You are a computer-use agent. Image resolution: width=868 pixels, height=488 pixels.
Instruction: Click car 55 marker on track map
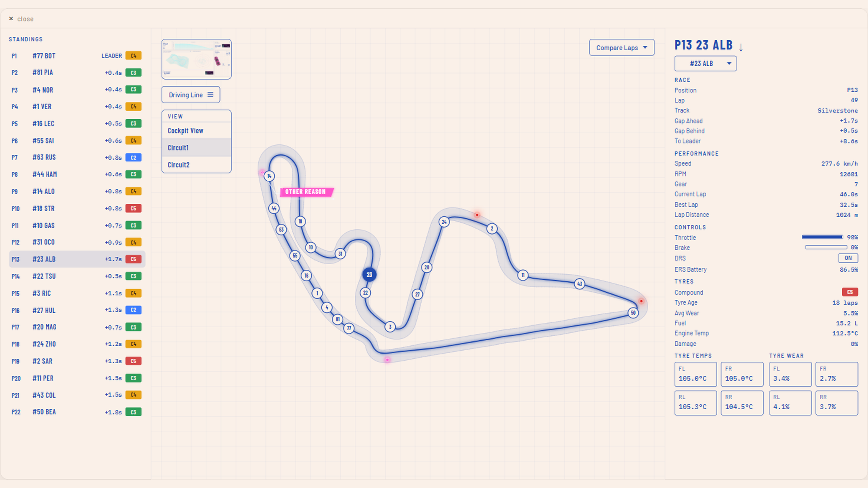click(x=295, y=255)
